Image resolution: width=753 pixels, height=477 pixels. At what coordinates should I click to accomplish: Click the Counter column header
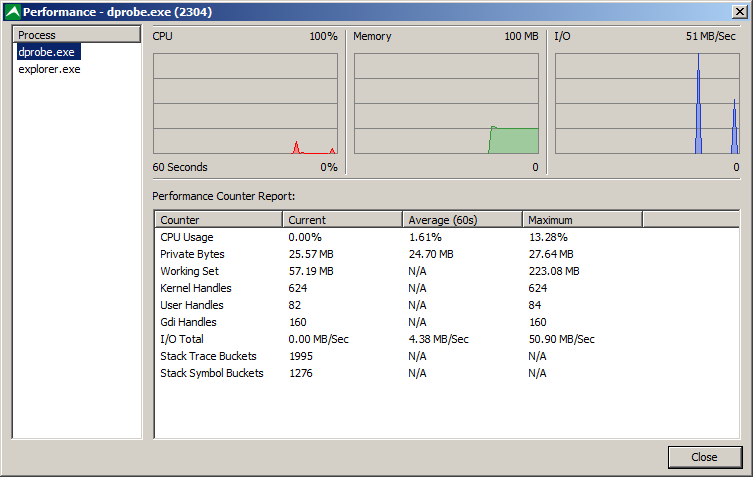pyautogui.click(x=219, y=220)
